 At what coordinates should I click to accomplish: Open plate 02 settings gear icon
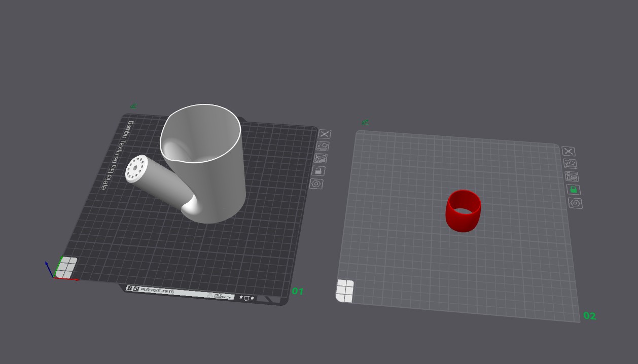click(576, 203)
